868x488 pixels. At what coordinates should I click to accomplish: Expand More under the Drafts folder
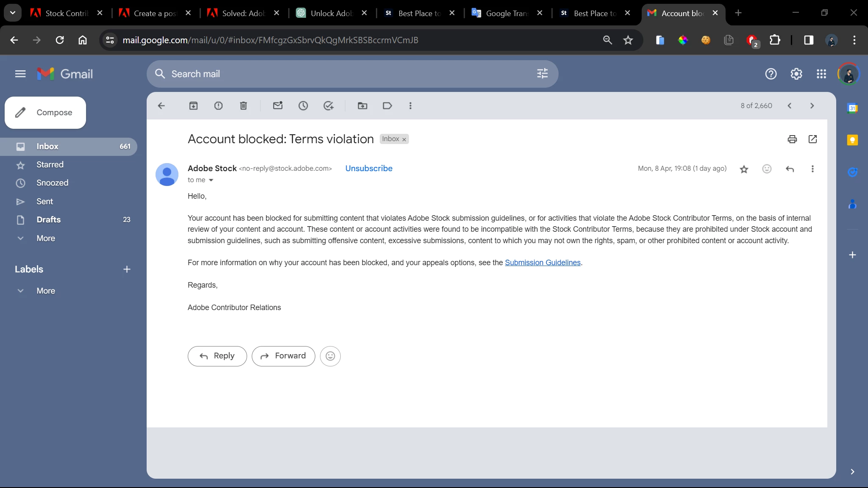(45, 238)
